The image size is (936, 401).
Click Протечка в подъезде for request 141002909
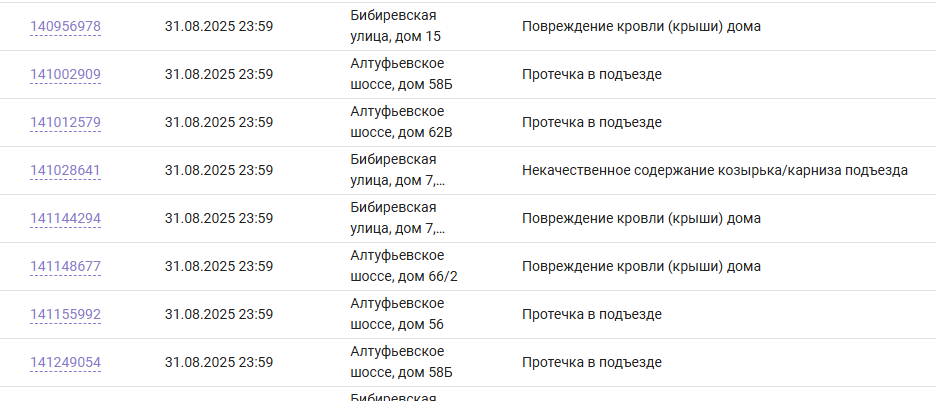pos(592,74)
